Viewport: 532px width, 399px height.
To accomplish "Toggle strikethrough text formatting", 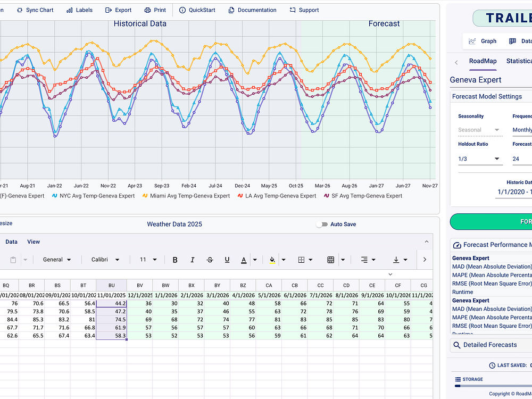I will tap(210, 260).
